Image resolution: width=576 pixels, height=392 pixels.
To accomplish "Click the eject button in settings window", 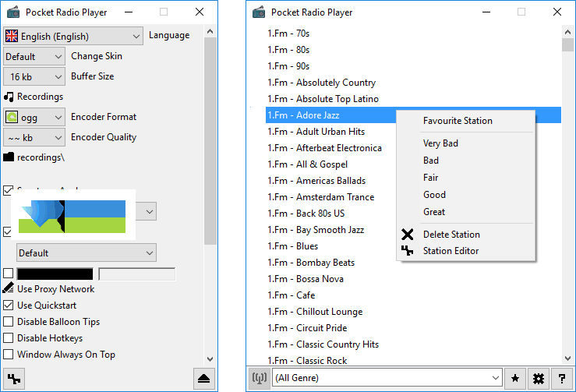I will pyautogui.click(x=204, y=379).
